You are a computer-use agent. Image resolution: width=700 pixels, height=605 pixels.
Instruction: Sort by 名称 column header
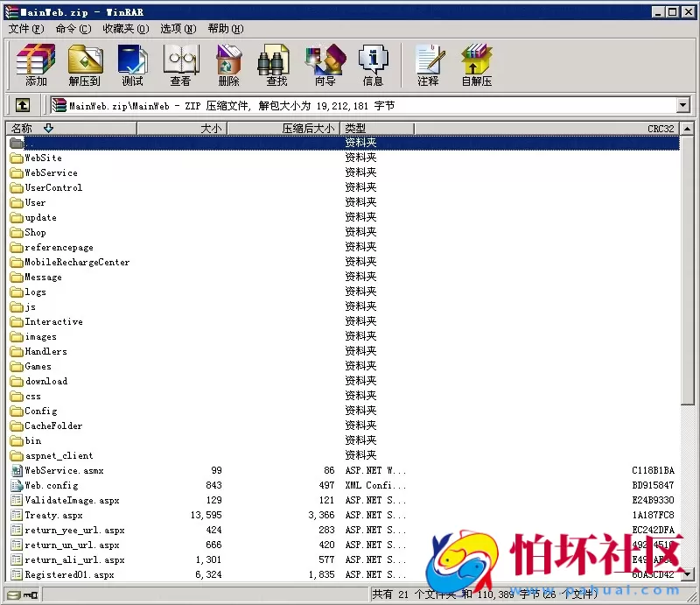70,129
